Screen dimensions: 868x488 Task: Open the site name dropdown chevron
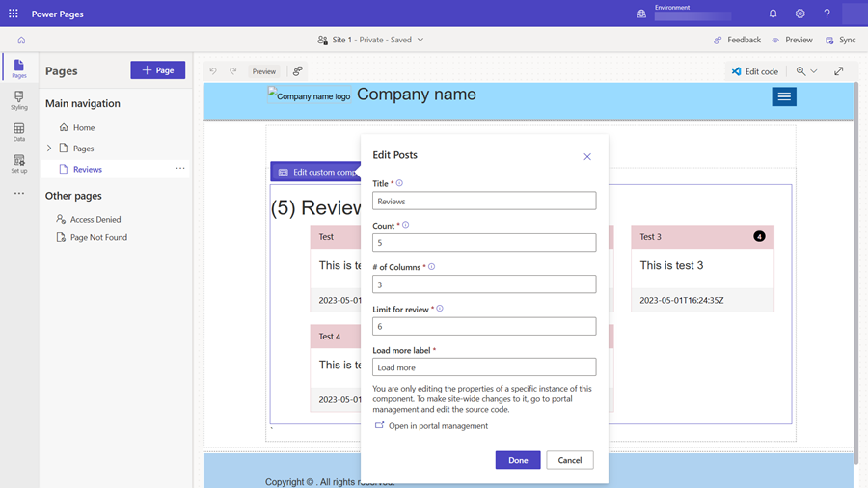click(420, 40)
